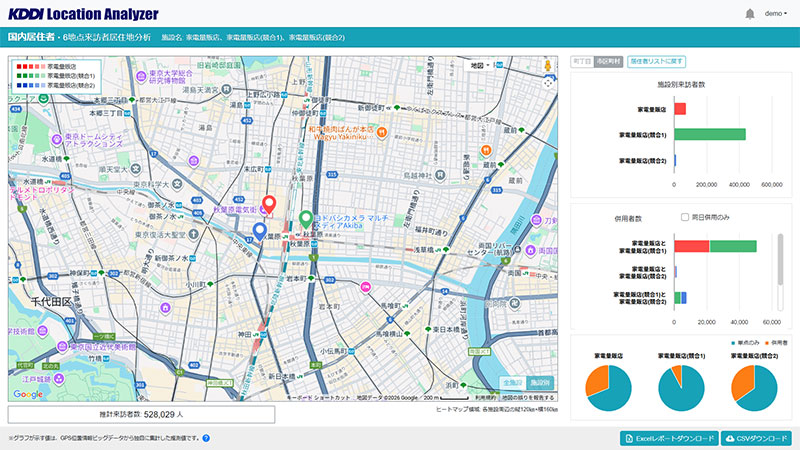Click the blue help question-mark icon
Image resolution: width=800 pixels, height=450 pixels.
206,438
